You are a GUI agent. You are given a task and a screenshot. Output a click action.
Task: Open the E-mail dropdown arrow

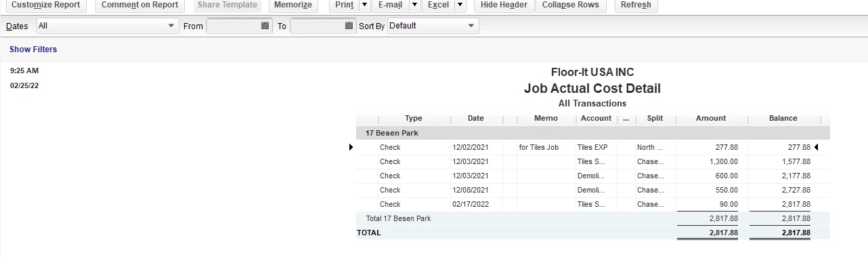(x=414, y=5)
